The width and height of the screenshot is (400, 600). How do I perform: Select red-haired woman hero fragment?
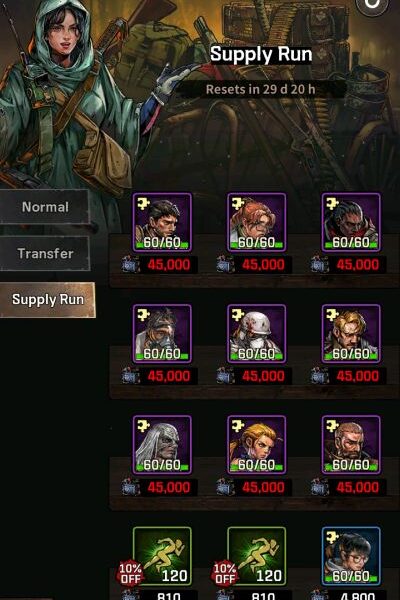tap(256, 222)
